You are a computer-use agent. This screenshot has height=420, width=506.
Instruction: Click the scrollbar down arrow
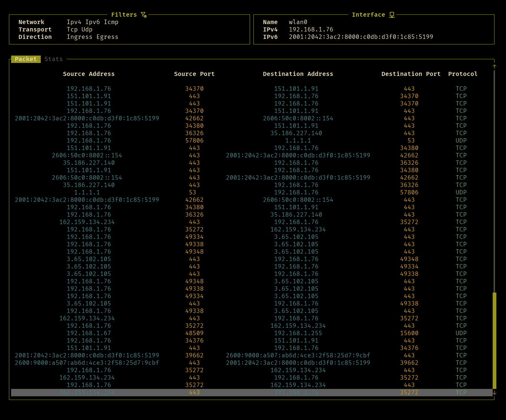tap(494, 393)
